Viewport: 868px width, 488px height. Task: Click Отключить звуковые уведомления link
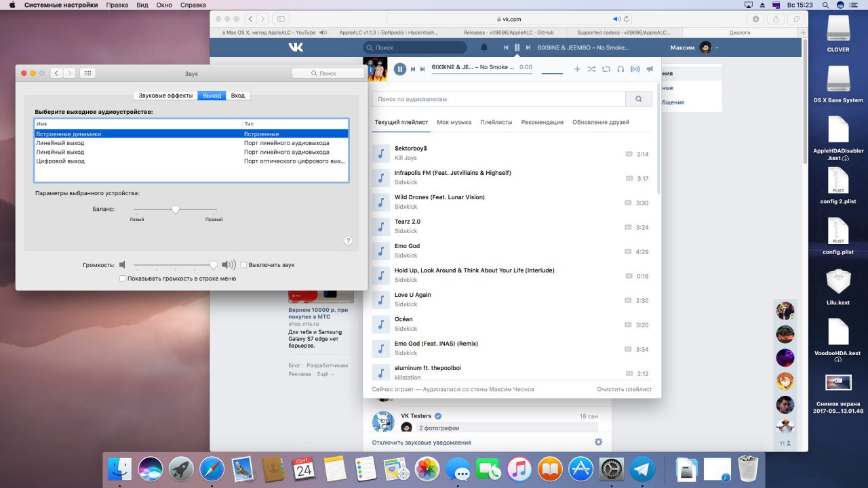click(x=421, y=443)
